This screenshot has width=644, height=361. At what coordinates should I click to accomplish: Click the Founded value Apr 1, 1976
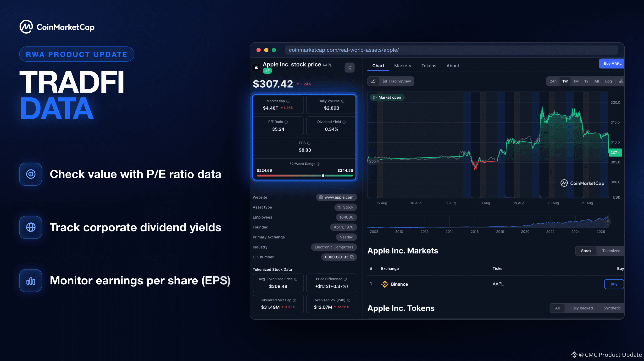coord(343,227)
